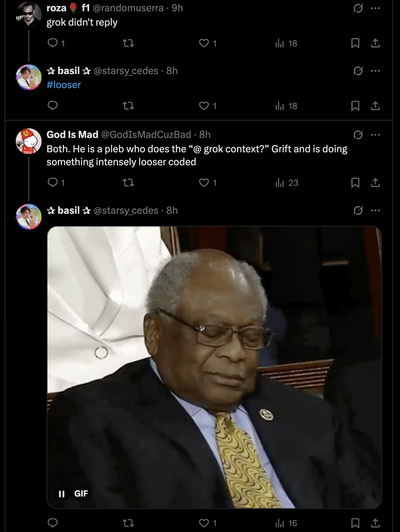
Task: Repost basil's GIF tweet
Action: coord(128,523)
